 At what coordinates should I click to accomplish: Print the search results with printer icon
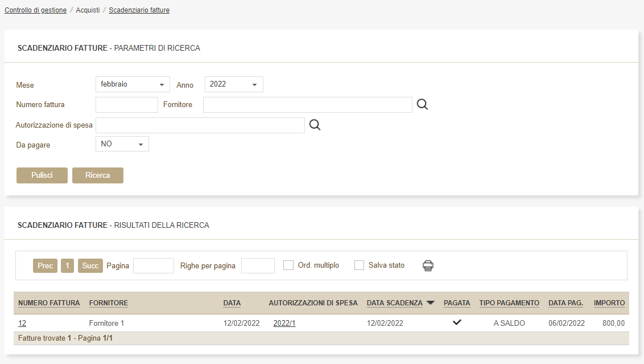[x=428, y=265]
